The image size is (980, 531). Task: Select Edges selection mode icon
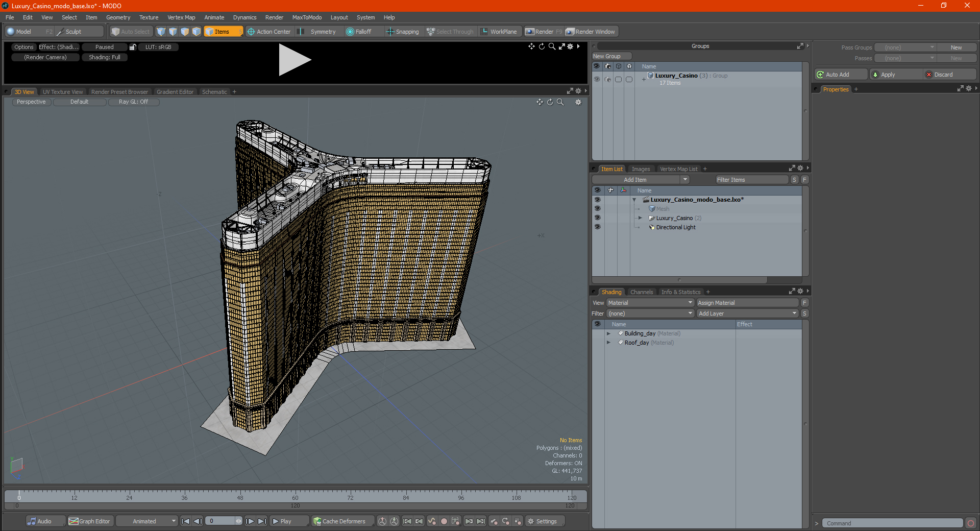tap(173, 32)
